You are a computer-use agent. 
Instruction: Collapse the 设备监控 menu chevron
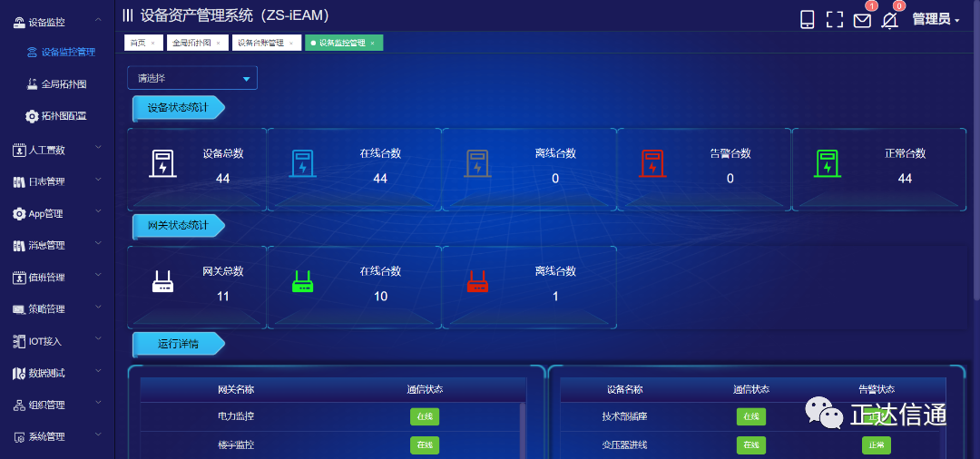[98, 21]
